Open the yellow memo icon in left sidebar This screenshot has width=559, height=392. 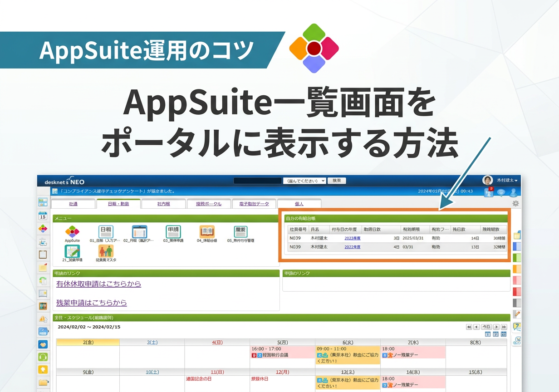(x=43, y=268)
